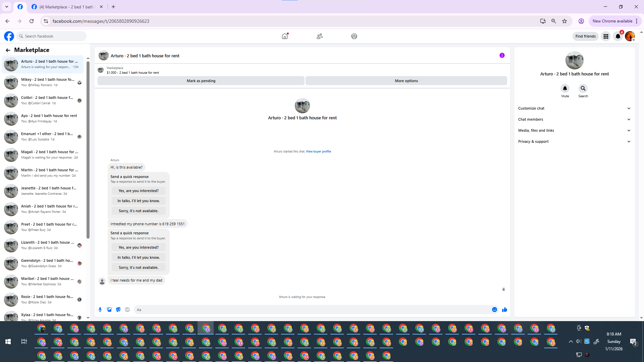This screenshot has width=644, height=362.
Task: Open the Chrome profile icon
Action: click(x=581, y=21)
